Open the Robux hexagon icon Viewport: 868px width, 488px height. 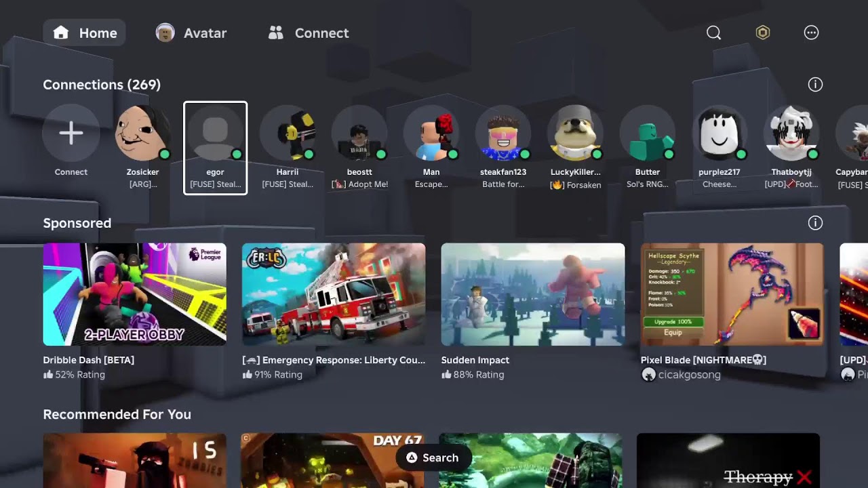point(763,33)
